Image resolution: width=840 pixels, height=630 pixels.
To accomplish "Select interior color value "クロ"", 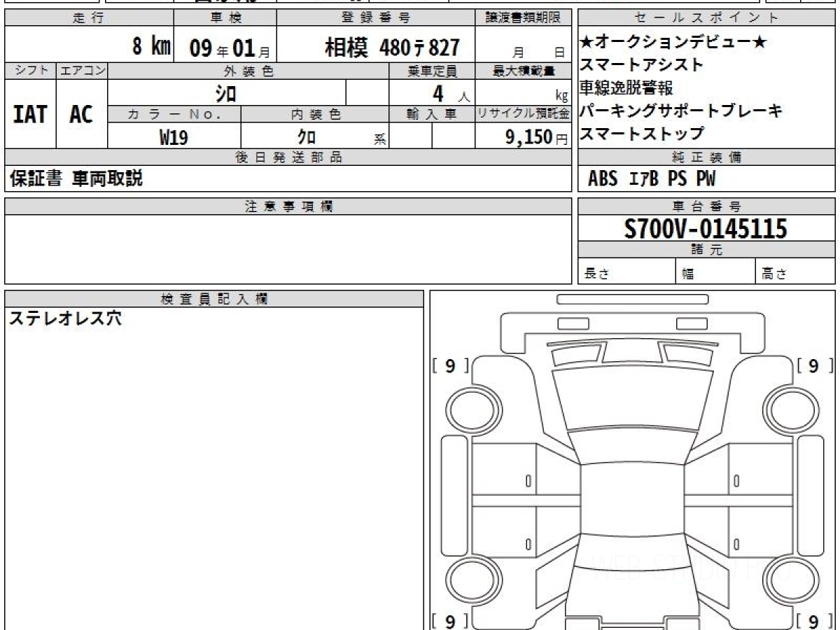I will [307, 137].
